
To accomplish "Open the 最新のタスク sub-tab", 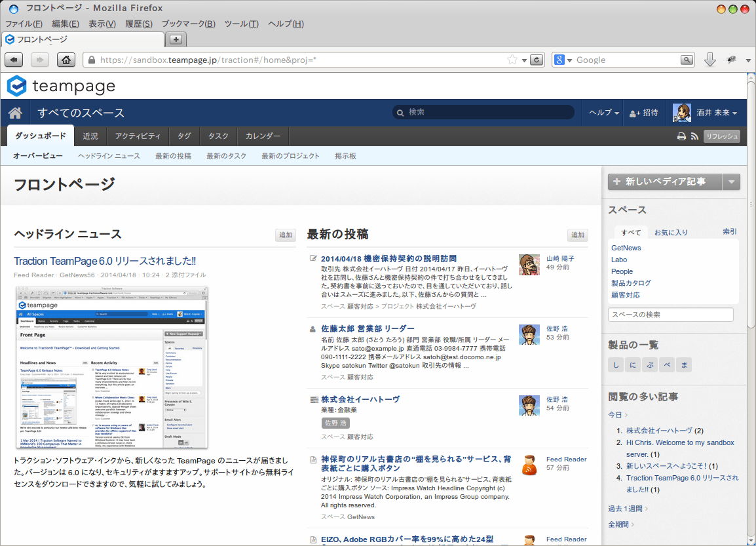I will click(x=226, y=156).
